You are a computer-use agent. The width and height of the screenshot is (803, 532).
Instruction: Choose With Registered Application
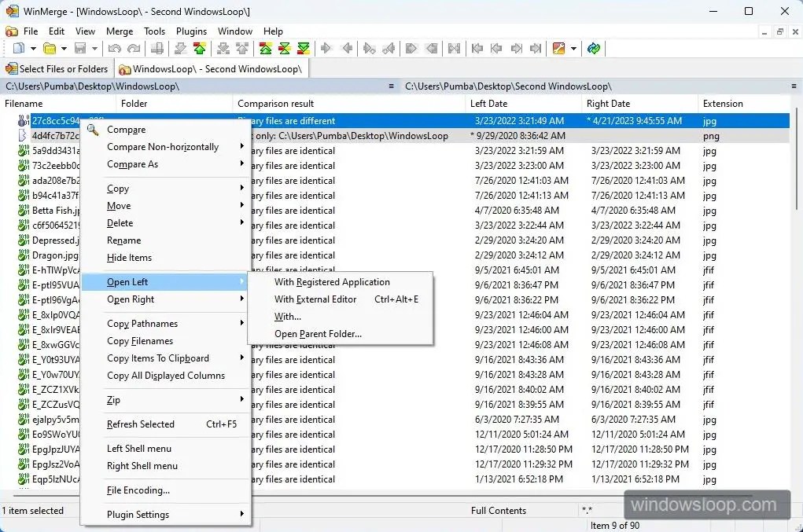click(332, 282)
